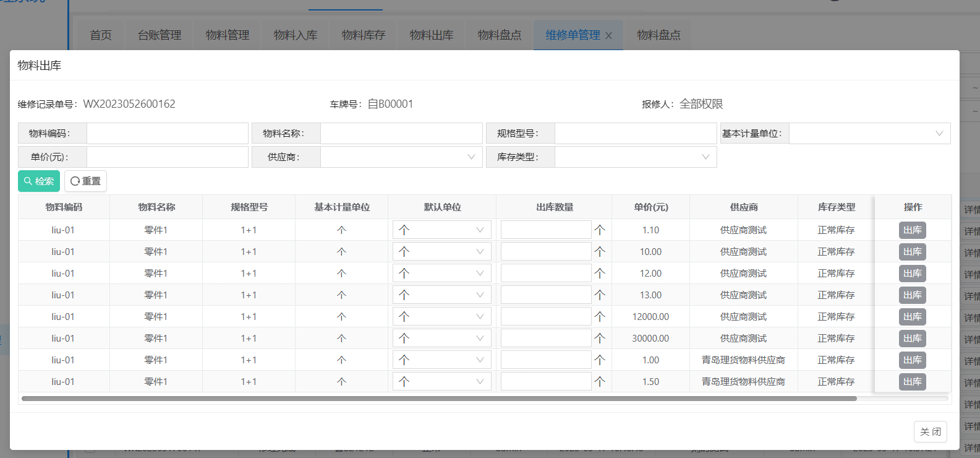Open 默认单位 dropdown in the 30000.00 row

441,339
